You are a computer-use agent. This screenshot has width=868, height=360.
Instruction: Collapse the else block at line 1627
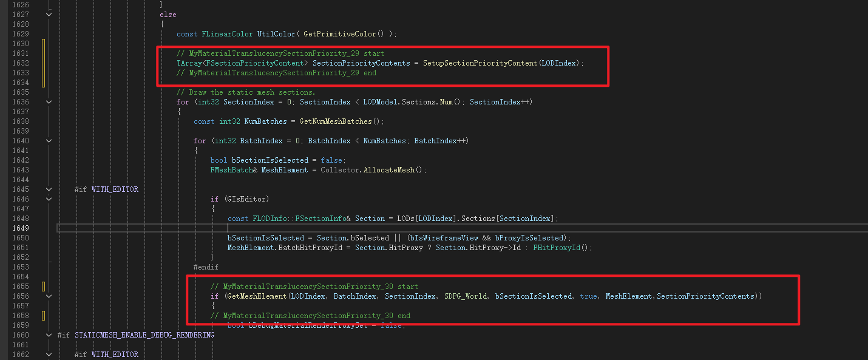(x=49, y=15)
